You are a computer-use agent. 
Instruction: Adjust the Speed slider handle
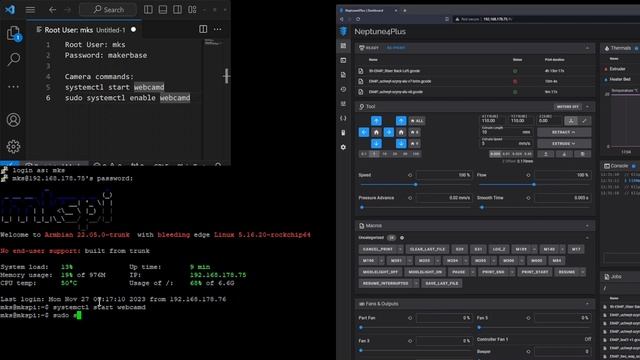pos(416,185)
